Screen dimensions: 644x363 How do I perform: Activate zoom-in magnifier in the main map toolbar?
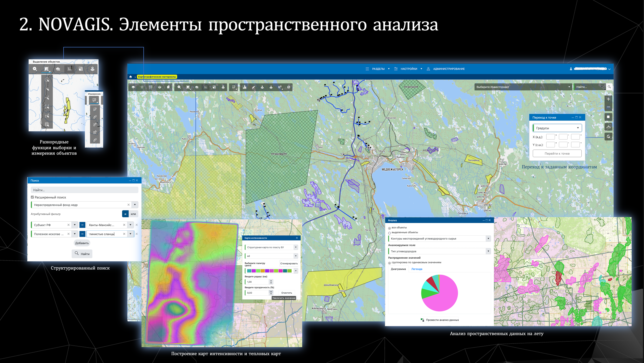pos(179,87)
